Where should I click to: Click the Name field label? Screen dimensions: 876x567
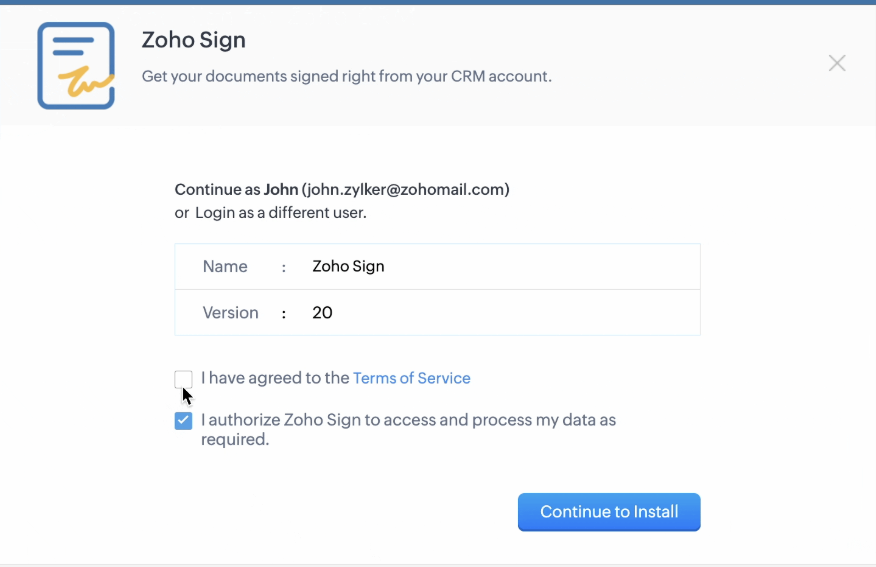click(x=225, y=266)
